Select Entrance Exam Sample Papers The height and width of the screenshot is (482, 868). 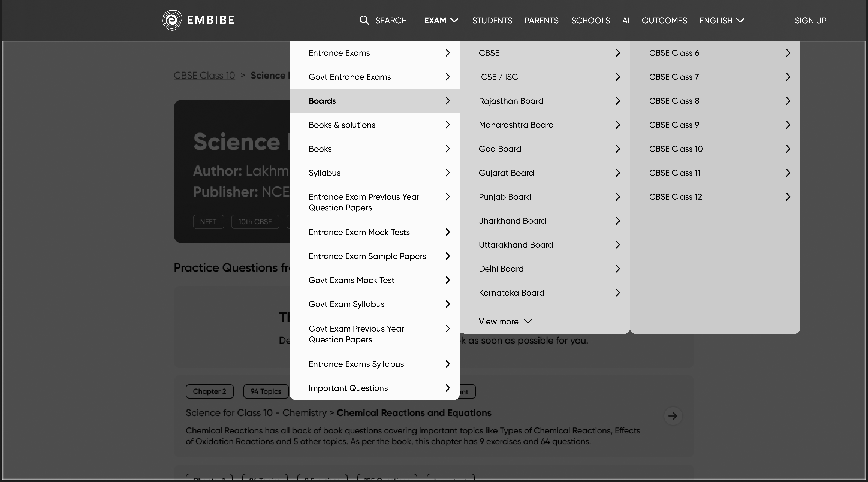click(374, 256)
